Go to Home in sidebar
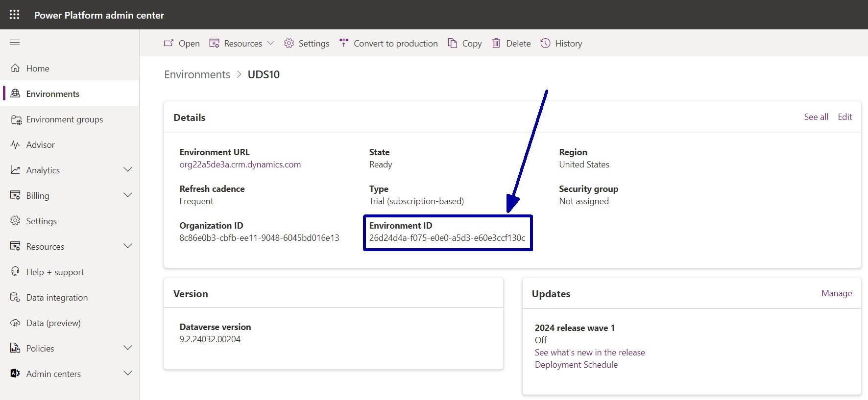 [38, 69]
